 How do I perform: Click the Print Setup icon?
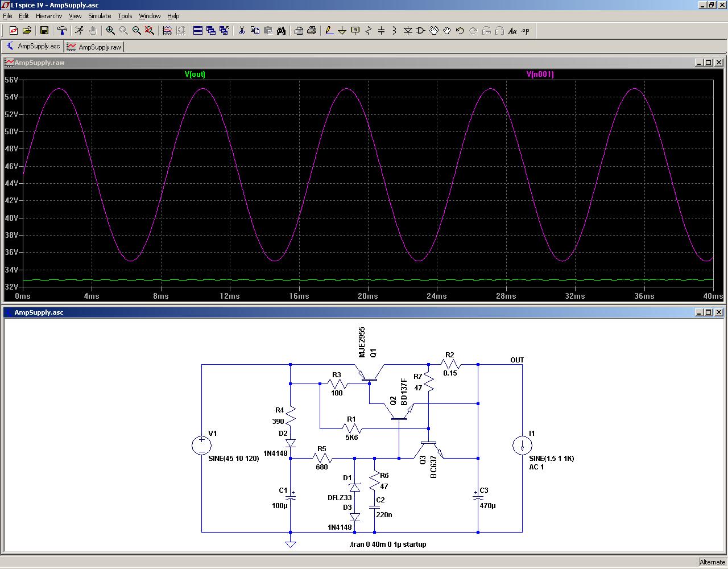click(299, 31)
